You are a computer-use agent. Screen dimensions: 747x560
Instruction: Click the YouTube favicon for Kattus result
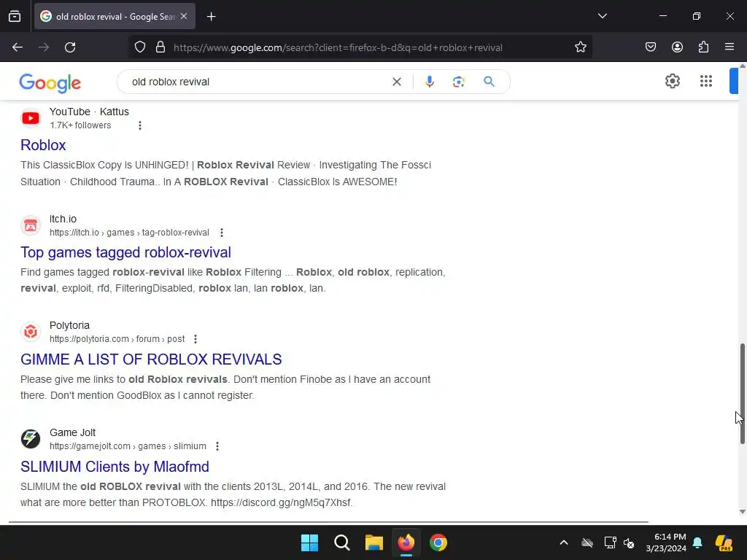[x=31, y=118]
